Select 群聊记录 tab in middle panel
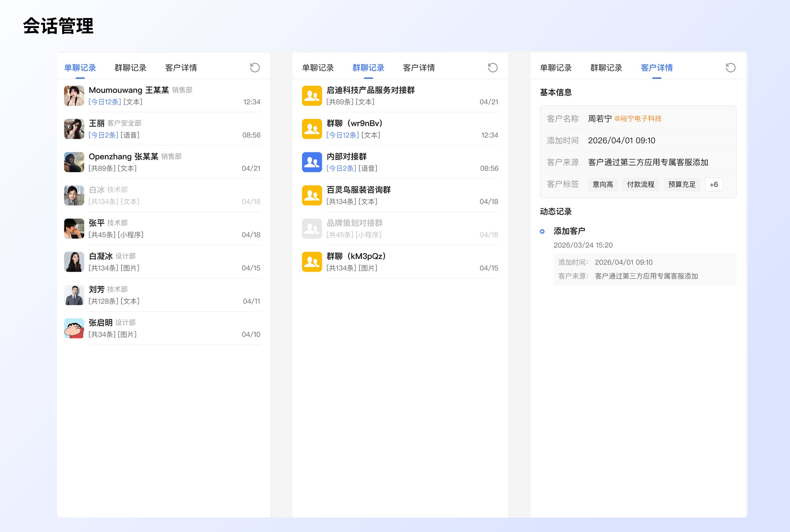The width and height of the screenshot is (790, 532). pos(368,68)
